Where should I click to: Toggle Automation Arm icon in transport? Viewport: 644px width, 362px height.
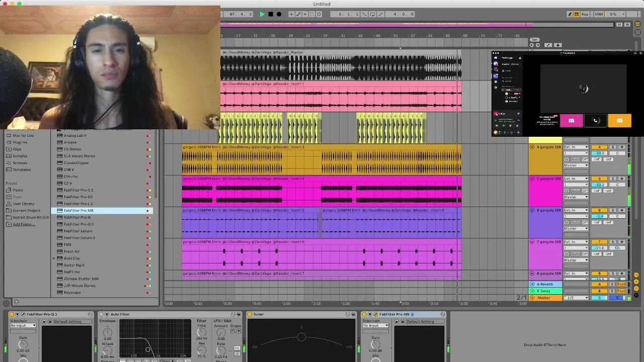coord(298,14)
